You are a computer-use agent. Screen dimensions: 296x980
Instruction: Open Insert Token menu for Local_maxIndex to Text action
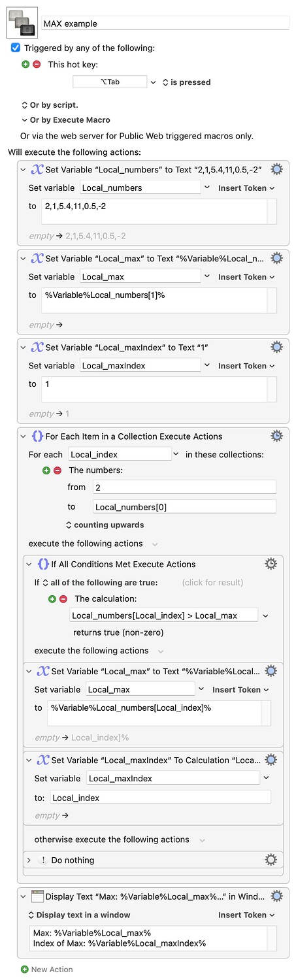tap(246, 366)
